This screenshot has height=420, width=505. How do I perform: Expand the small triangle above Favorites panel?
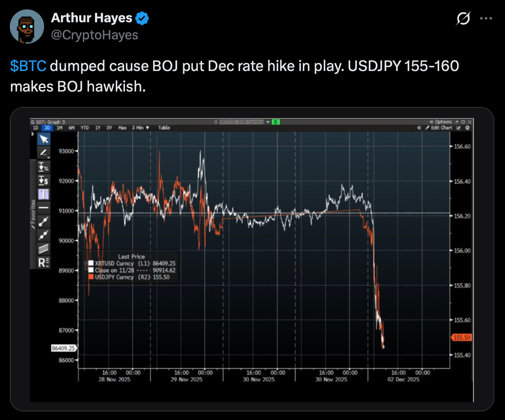[x=33, y=134]
